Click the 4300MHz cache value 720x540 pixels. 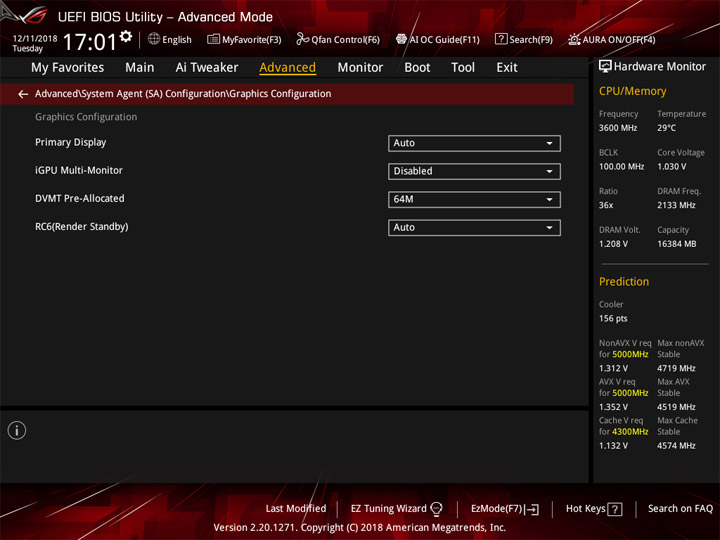630,432
